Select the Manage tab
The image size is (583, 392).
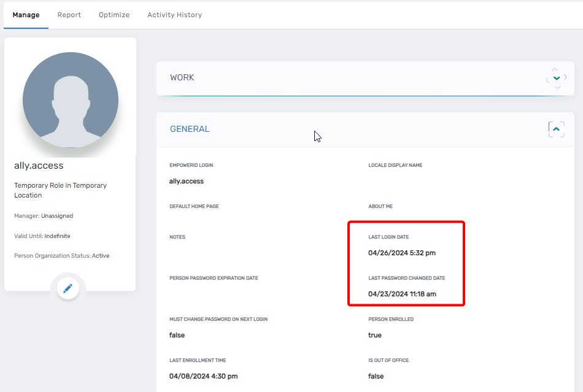tap(26, 15)
